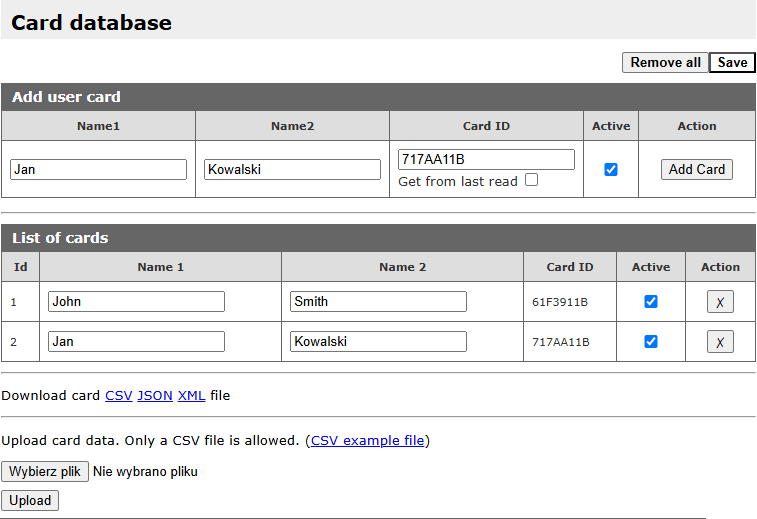Toggle Active checkbox in Add user card
This screenshot has width=757, height=519.
(611, 170)
